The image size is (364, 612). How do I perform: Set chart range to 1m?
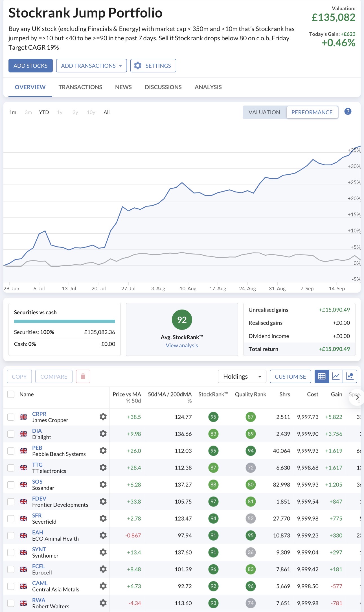point(13,112)
